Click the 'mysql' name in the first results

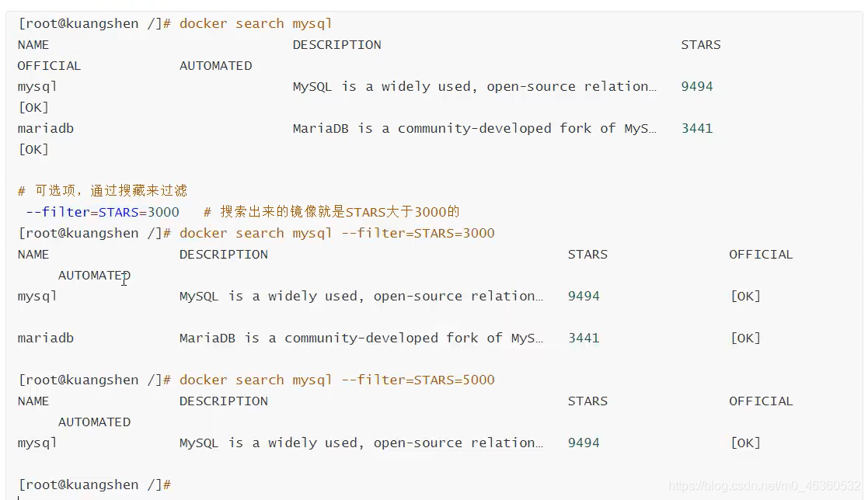[x=37, y=87]
